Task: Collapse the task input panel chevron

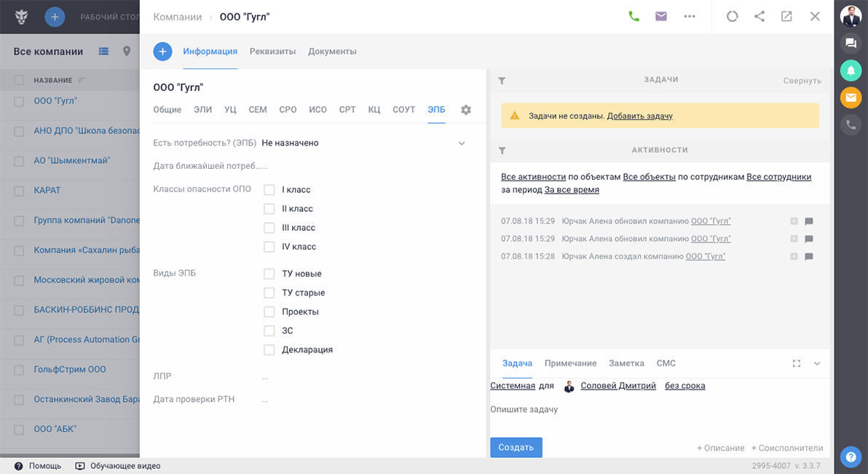Action: [x=817, y=364]
